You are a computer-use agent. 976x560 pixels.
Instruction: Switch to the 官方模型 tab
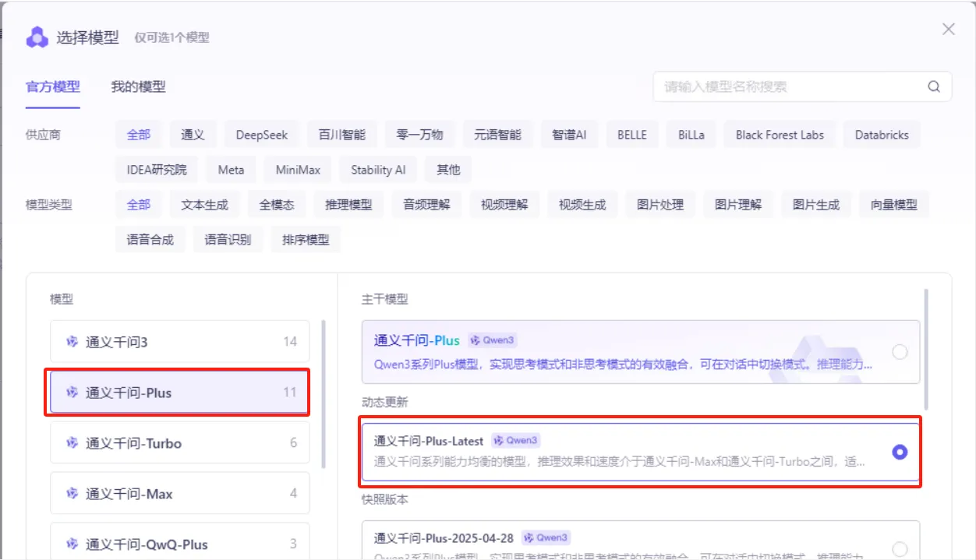tap(53, 86)
